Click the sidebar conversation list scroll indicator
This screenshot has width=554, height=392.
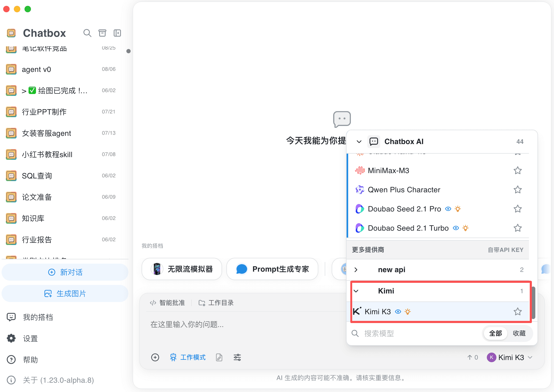point(129,51)
